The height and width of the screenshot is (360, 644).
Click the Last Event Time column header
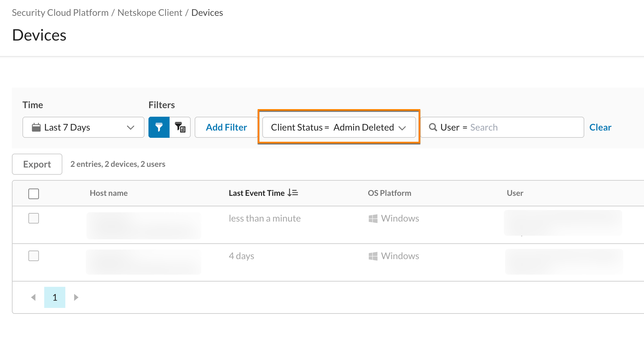click(x=257, y=193)
